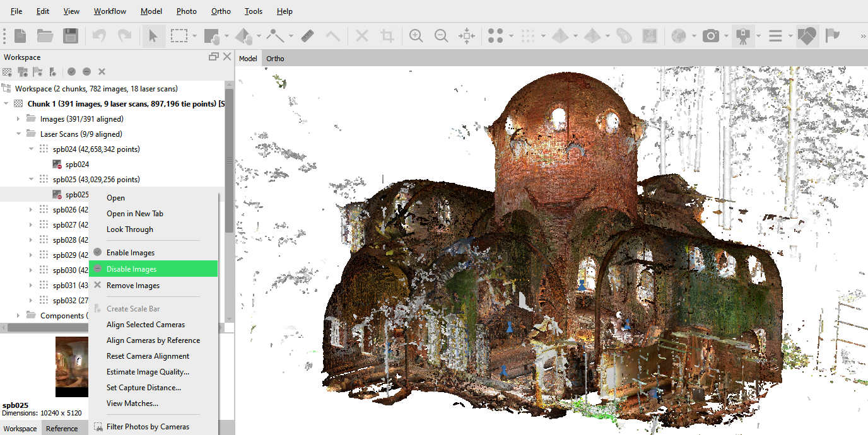The height and width of the screenshot is (435, 868).
Task: Click the Show Markers flag icon
Action: point(833,36)
